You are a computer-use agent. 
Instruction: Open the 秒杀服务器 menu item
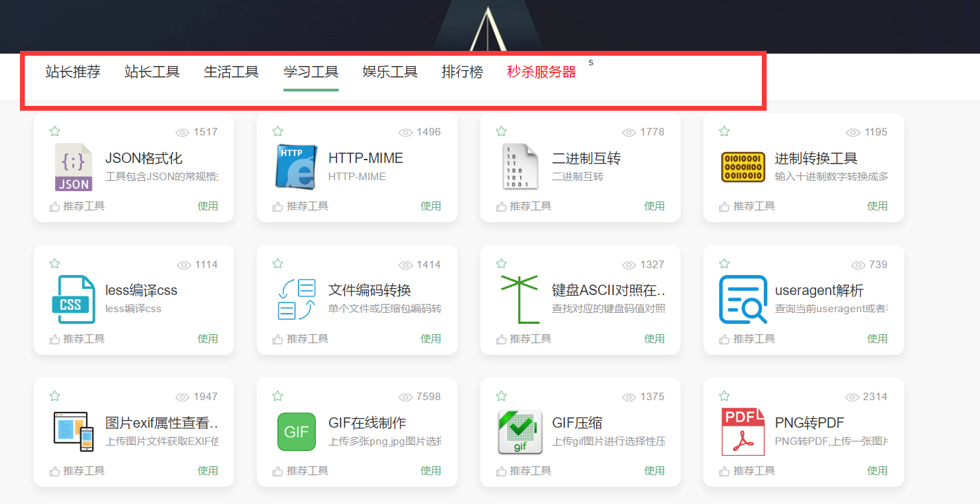click(541, 72)
